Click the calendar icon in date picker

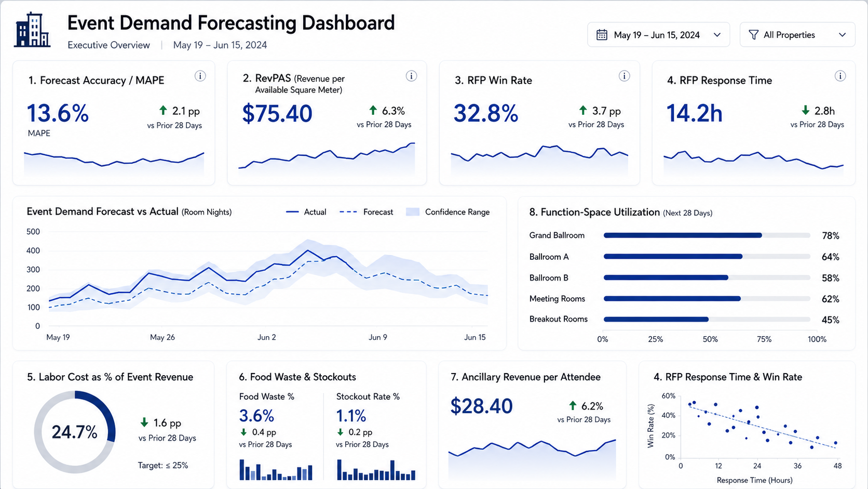click(602, 35)
